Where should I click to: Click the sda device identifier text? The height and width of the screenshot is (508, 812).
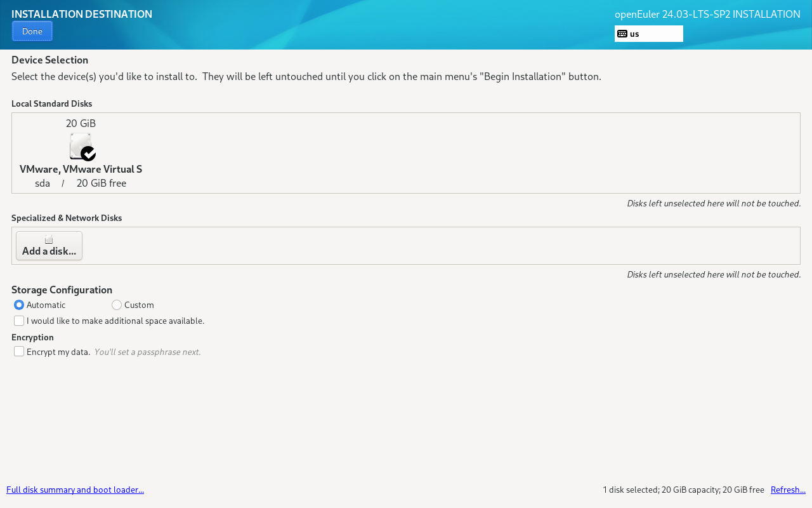(43, 184)
